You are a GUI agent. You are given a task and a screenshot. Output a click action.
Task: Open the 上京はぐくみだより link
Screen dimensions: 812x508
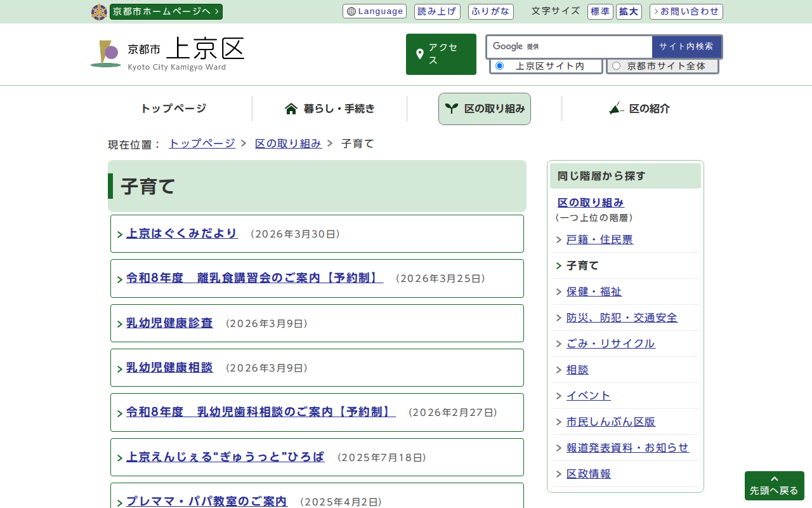click(182, 234)
